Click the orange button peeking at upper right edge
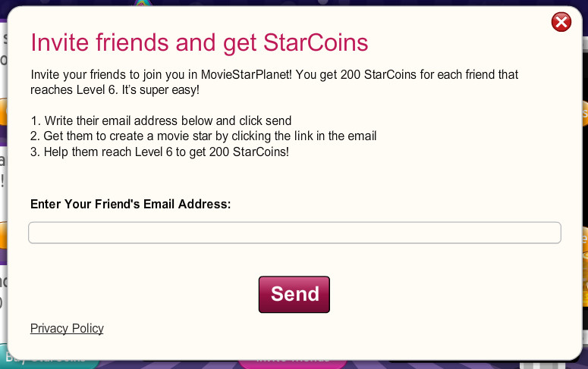Screen dimensions: 588x369 tap(584, 114)
